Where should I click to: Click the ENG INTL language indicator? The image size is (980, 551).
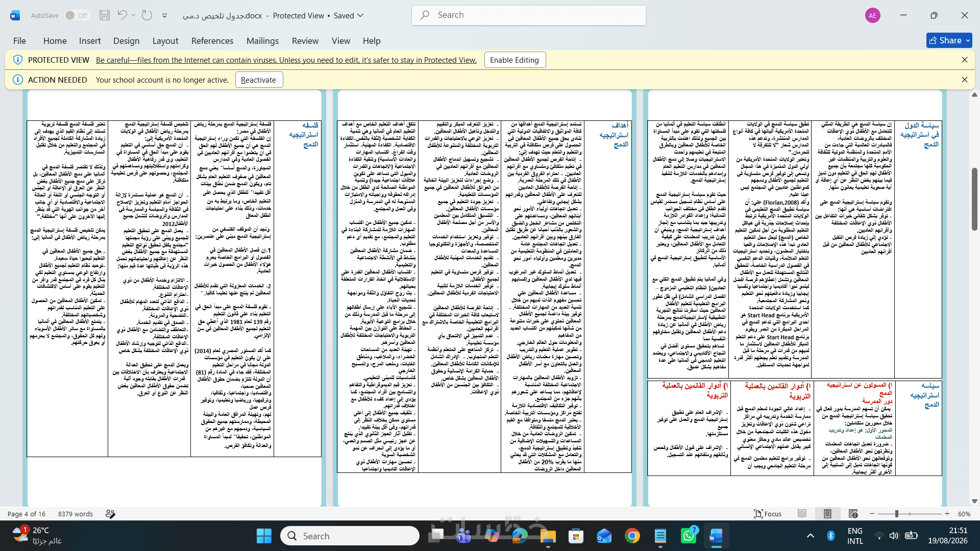pyautogui.click(x=855, y=536)
